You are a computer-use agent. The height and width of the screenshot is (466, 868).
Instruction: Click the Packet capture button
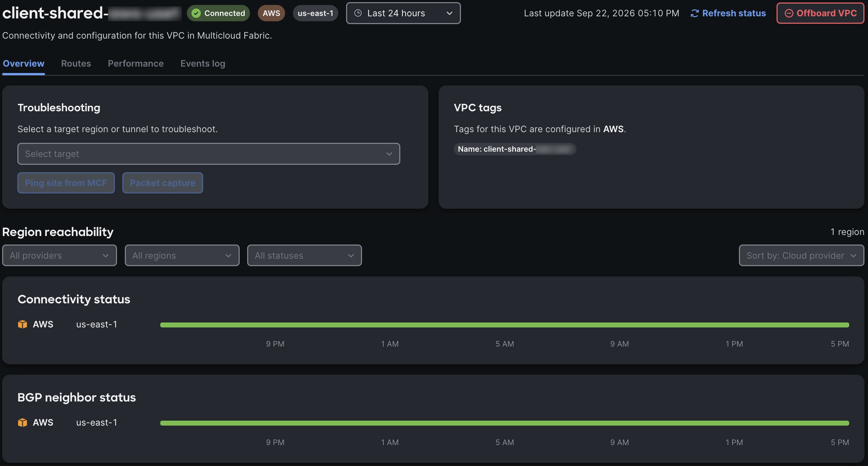(162, 183)
